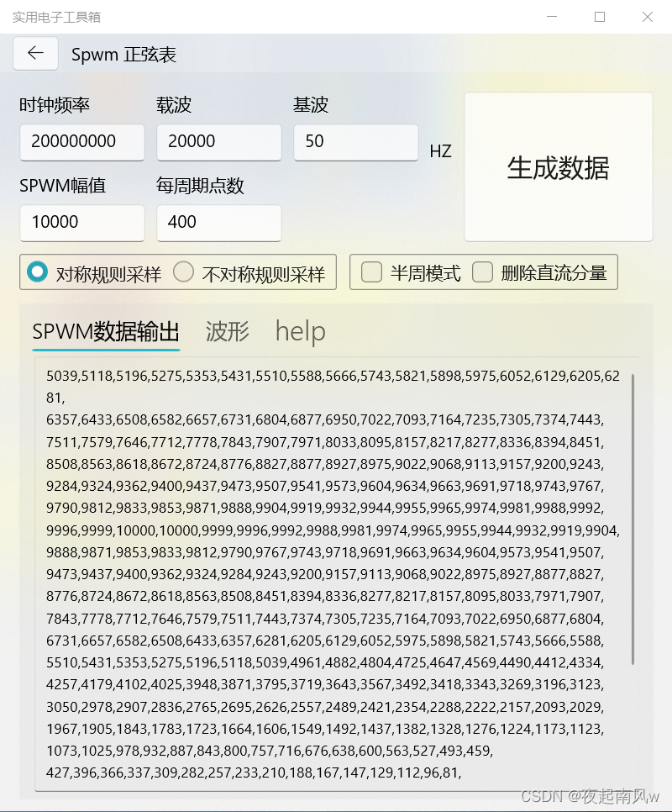Image resolution: width=672 pixels, height=812 pixels.
Task: Select the SPWM数据输出 tab
Action: [x=104, y=332]
